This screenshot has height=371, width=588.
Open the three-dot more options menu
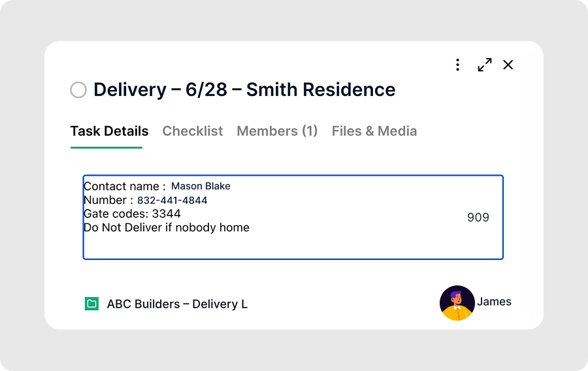[x=457, y=65]
